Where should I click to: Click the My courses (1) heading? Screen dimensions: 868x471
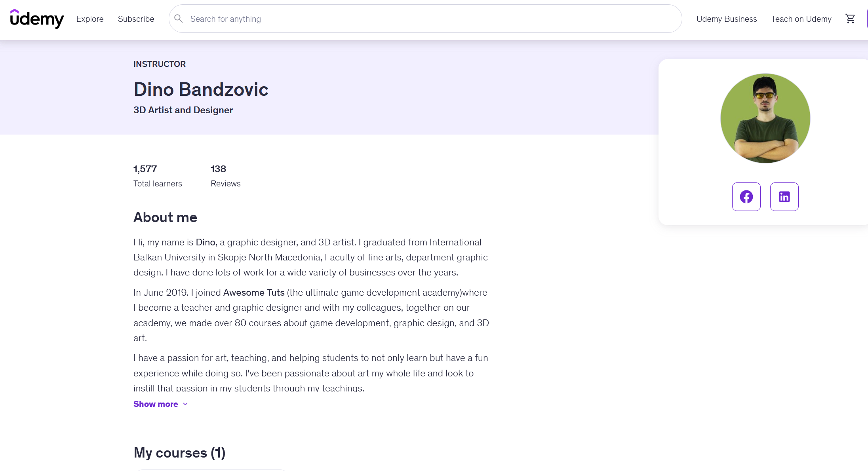[x=179, y=453]
